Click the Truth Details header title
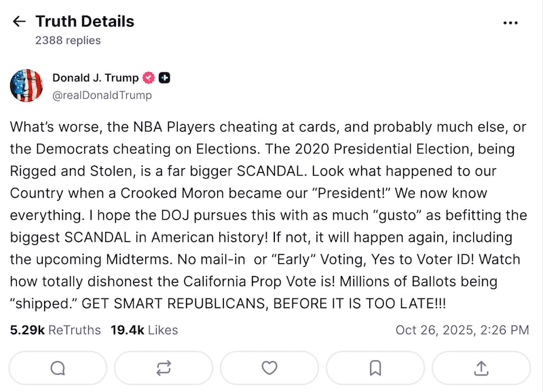543x392 pixels. 85,22
